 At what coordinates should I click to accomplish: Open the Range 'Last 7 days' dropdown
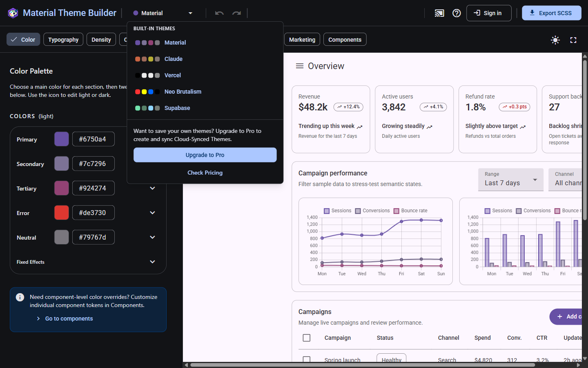[x=511, y=180]
